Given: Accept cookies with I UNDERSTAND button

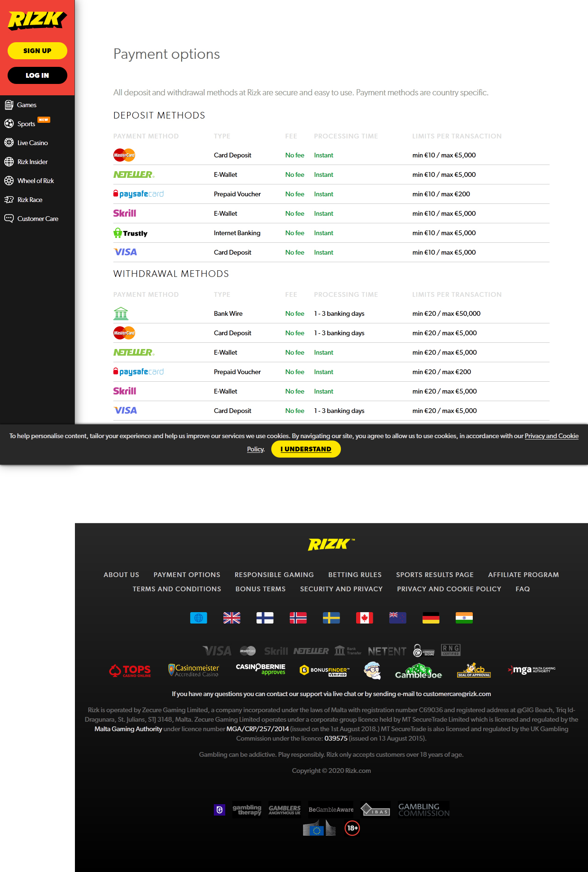Looking at the screenshot, I should click(x=305, y=449).
